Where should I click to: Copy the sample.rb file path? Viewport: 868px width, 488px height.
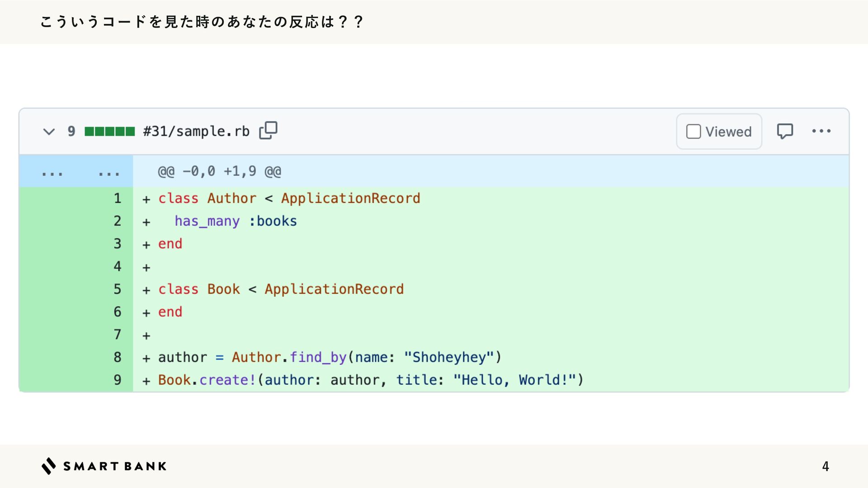[268, 131]
